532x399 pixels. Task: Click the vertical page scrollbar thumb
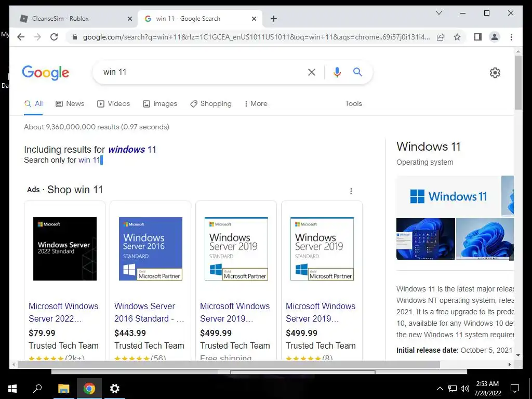pyautogui.click(x=518, y=83)
